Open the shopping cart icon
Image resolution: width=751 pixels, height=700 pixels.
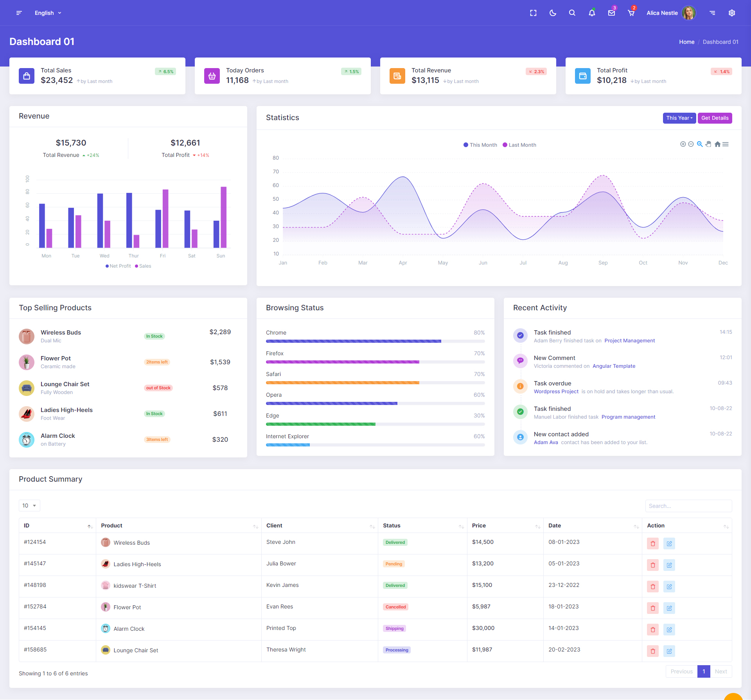coord(631,13)
